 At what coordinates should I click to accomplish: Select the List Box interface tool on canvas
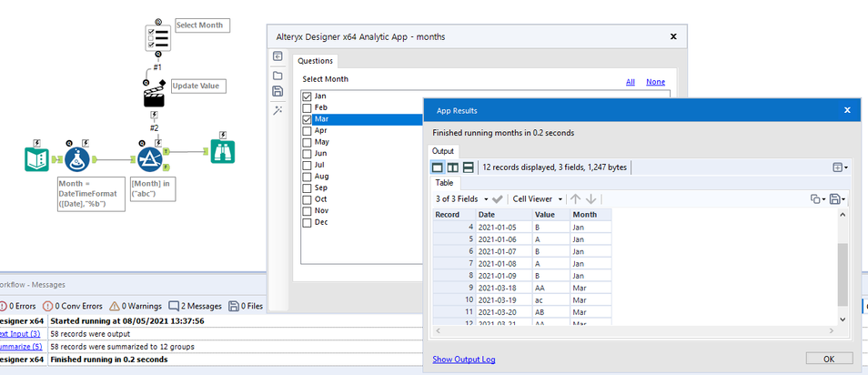[x=158, y=38]
